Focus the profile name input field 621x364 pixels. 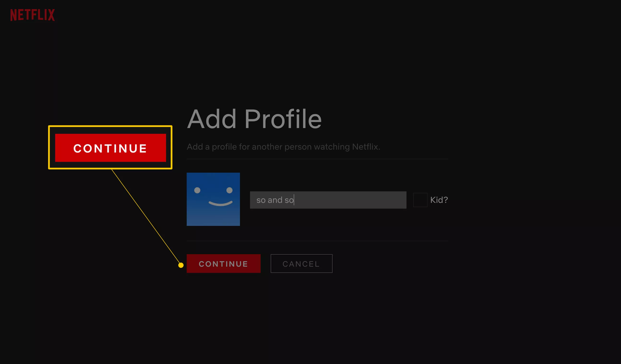tap(328, 200)
